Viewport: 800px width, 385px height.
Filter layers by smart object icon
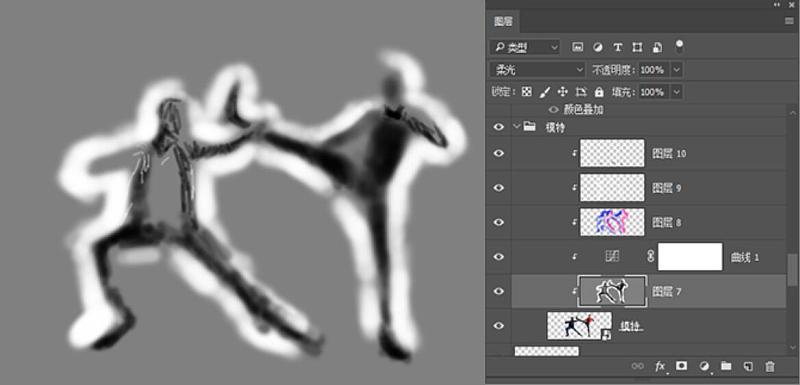click(x=658, y=47)
